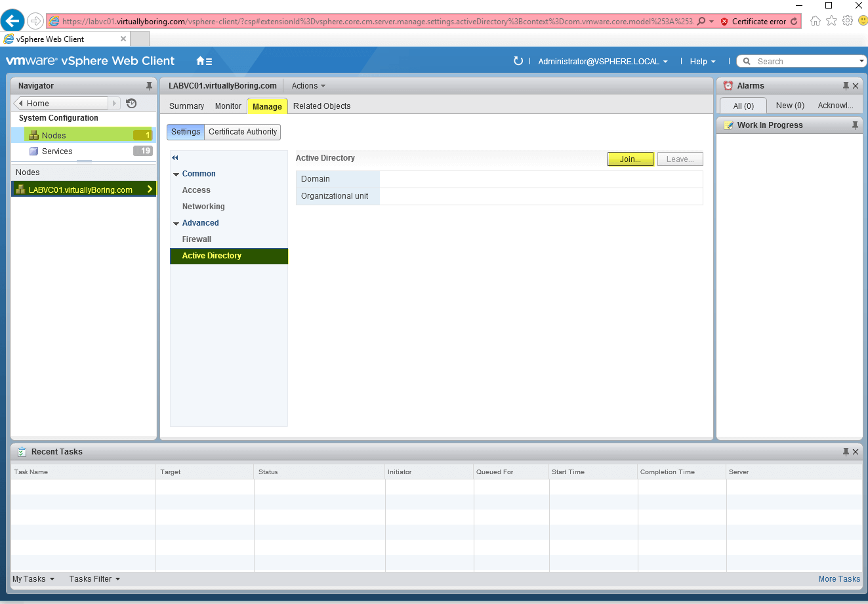The height and width of the screenshot is (604, 868).
Task: Click the Alarms bell icon
Action: [x=728, y=86]
